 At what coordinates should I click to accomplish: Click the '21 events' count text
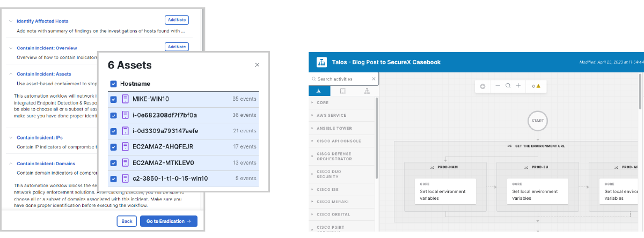245,131
